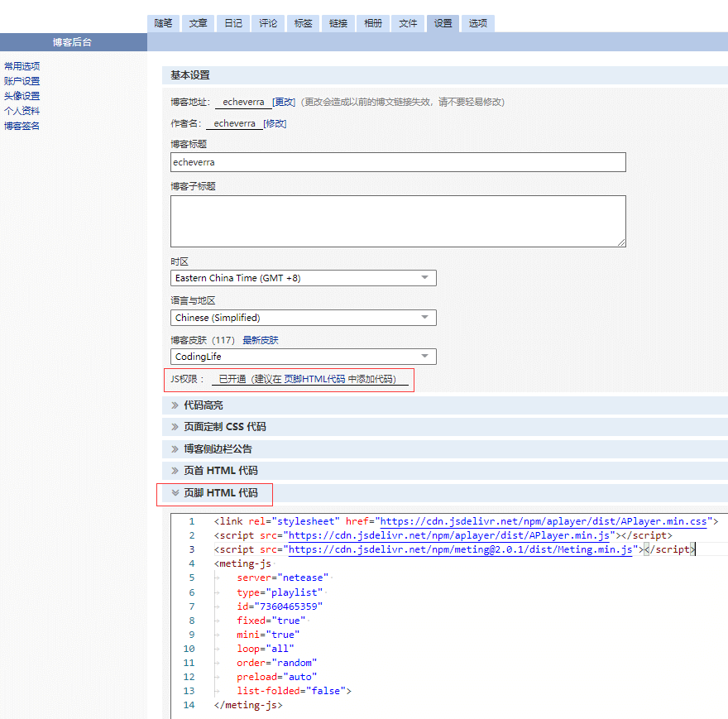Viewport: 728px width, 719px height.
Task: Open 个人资料 sidebar link
Action: (22, 111)
